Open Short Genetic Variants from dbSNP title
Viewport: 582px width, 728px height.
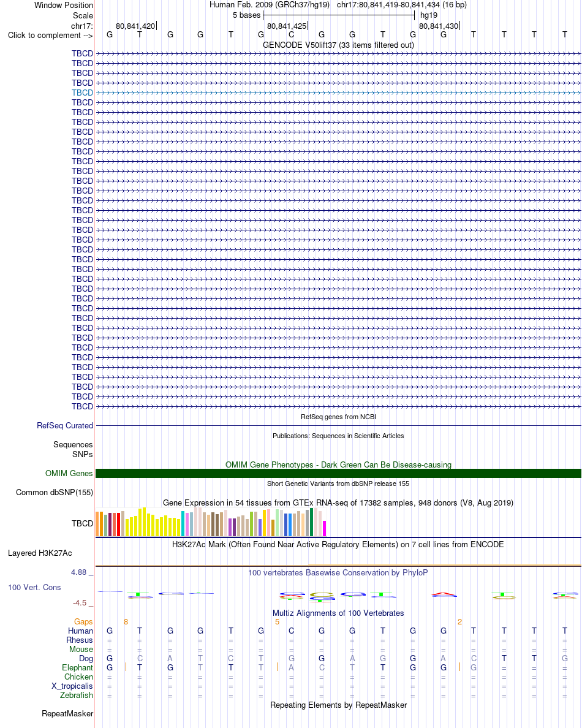point(338,483)
